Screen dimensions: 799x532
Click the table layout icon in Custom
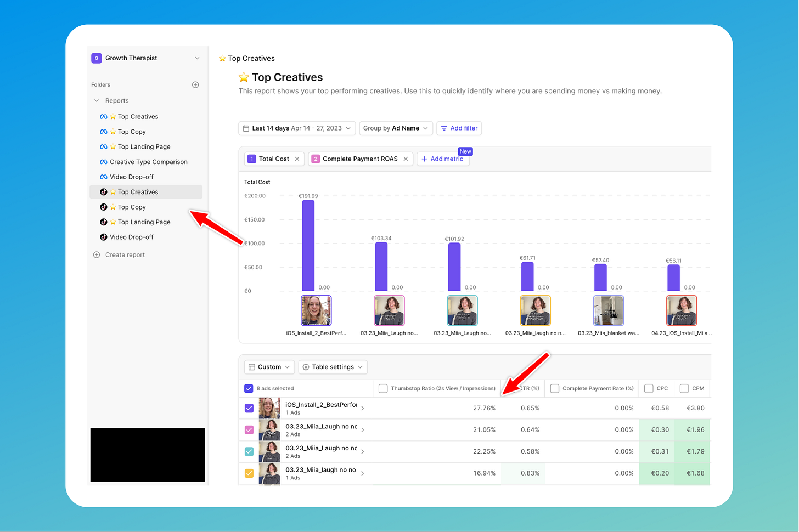(251, 367)
